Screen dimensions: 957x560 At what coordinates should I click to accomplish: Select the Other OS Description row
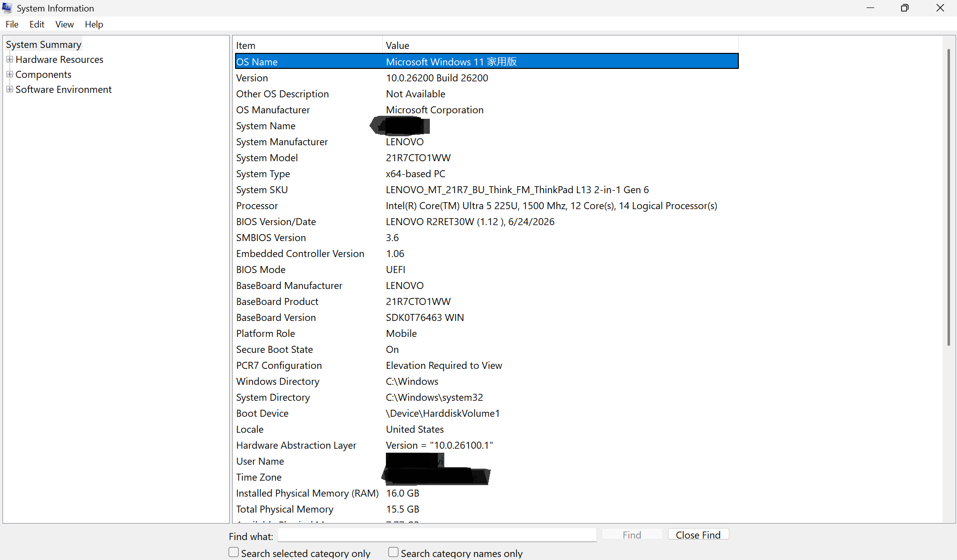click(487, 94)
